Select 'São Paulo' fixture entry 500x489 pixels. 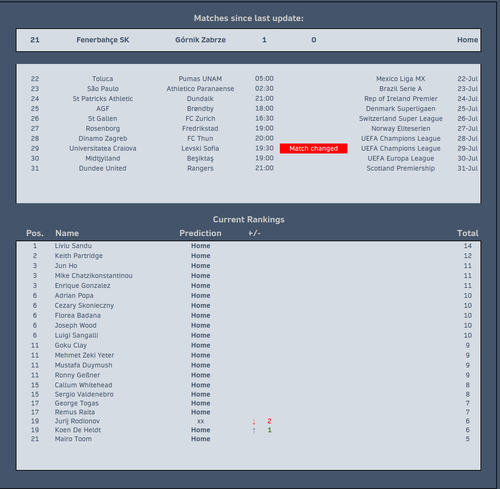click(x=103, y=89)
